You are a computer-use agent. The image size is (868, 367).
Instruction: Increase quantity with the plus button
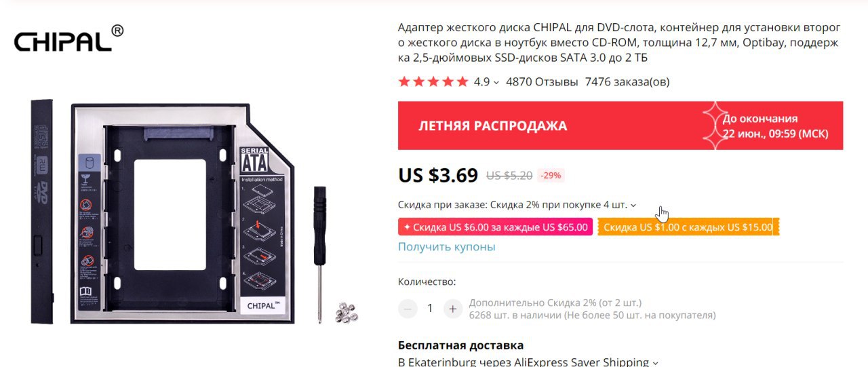pyautogui.click(x=452, y=309)
